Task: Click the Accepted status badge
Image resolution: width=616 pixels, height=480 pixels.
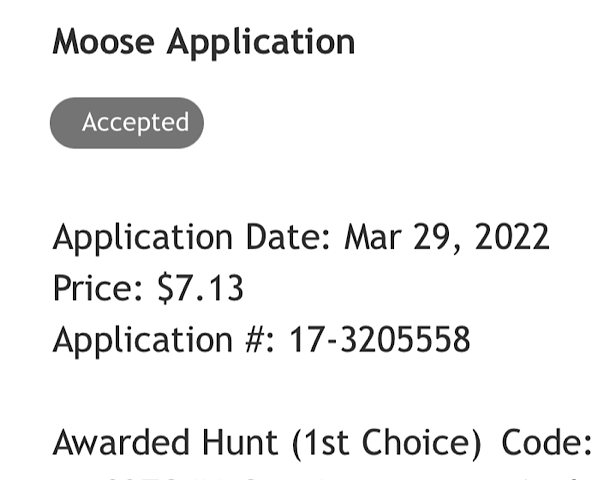Action: tap(127, 123)
